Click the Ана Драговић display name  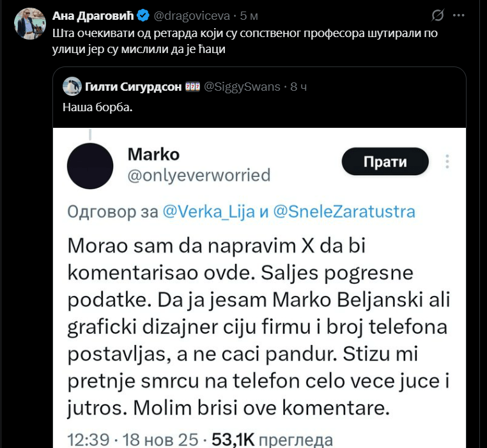(93, 15)
